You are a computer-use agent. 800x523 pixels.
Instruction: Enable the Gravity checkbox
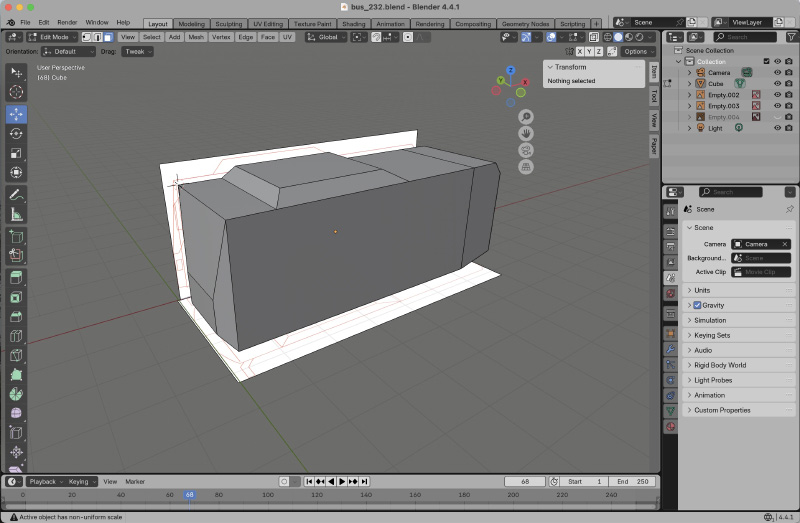tap(697, 305)
